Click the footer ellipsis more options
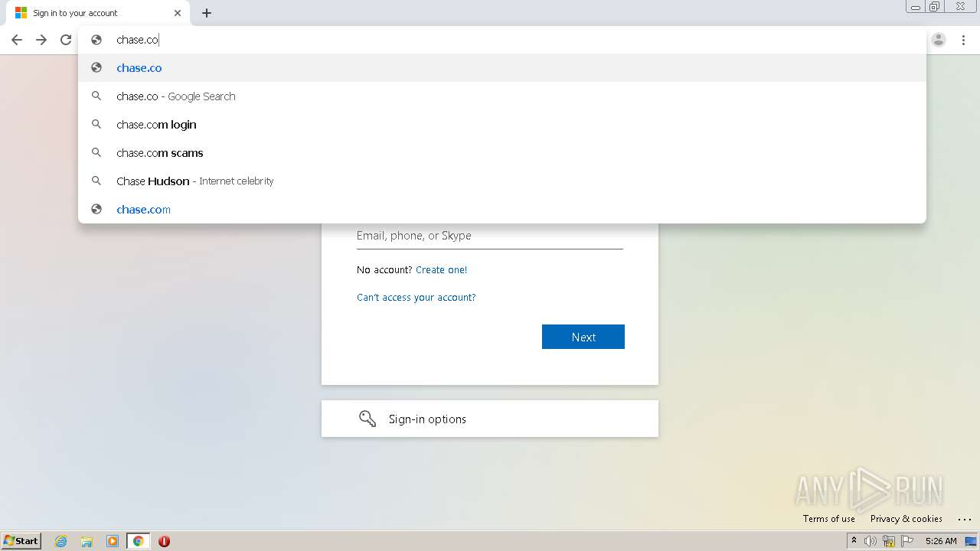Image resolution: width=980 pixels, height=551 pixels. (x=964, y=519)
